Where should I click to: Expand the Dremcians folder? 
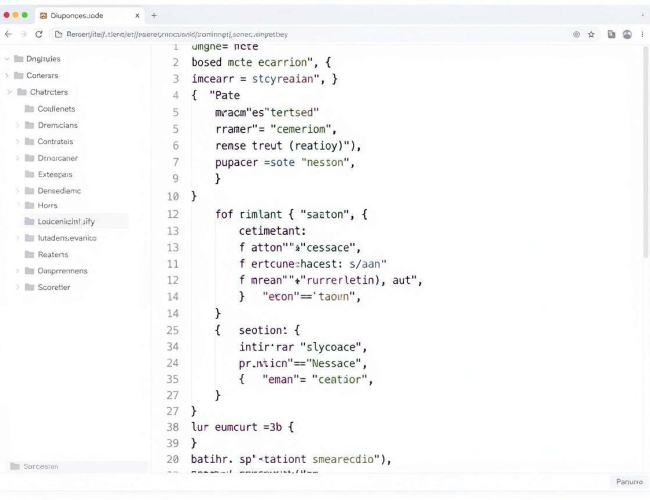pyautogui.click(x=17, y=125)
